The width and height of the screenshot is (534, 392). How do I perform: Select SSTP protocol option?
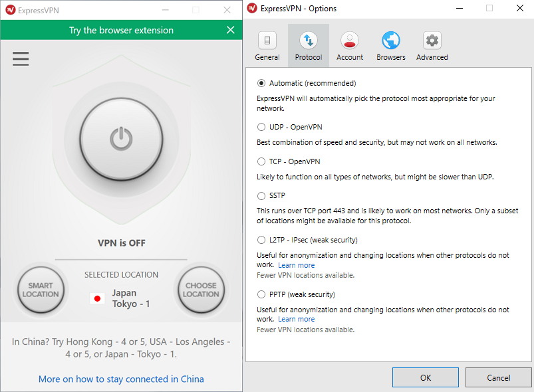271,195
